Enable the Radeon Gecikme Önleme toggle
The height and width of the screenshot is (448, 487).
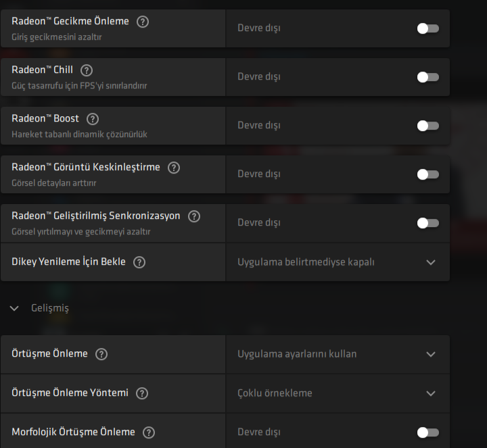(427, 28)
